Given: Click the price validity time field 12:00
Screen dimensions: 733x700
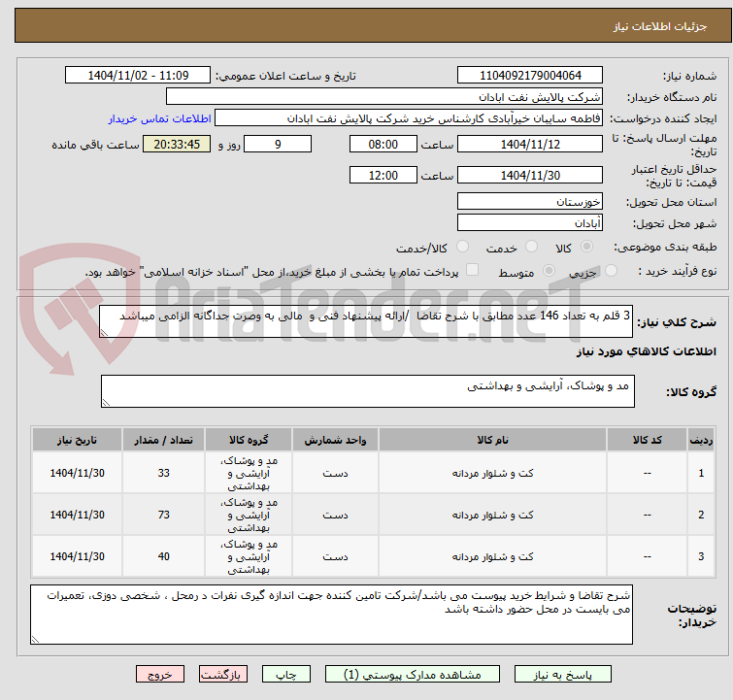Looking at the screenshot, I should point(383,176).
